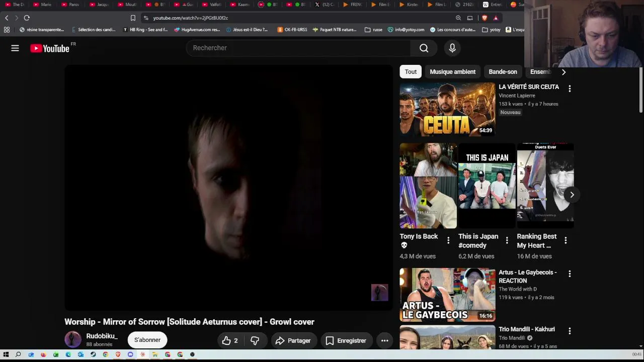644x362 pixels.
Task: Go back in the browser
Action: coord(7,18)
